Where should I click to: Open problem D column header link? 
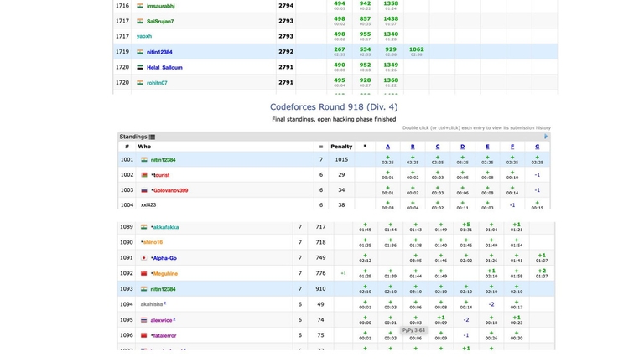[462, 147]
